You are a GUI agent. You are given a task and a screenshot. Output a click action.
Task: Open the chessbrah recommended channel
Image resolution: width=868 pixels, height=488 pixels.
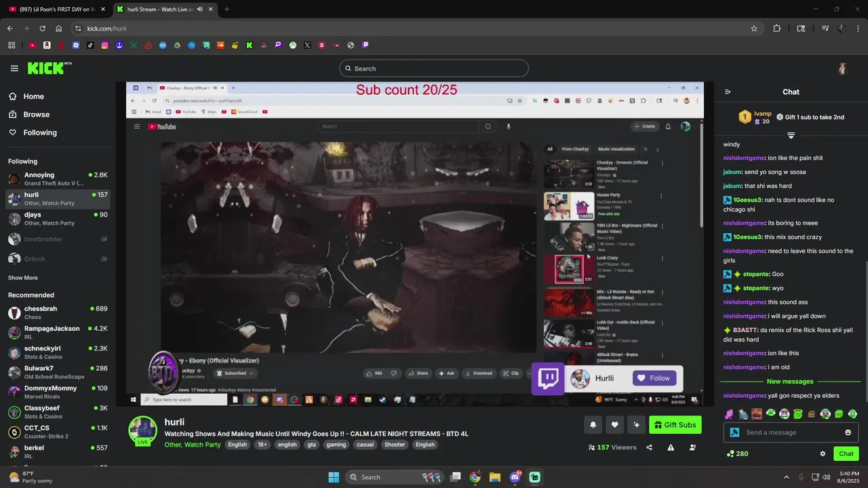(x=58, y=312)
